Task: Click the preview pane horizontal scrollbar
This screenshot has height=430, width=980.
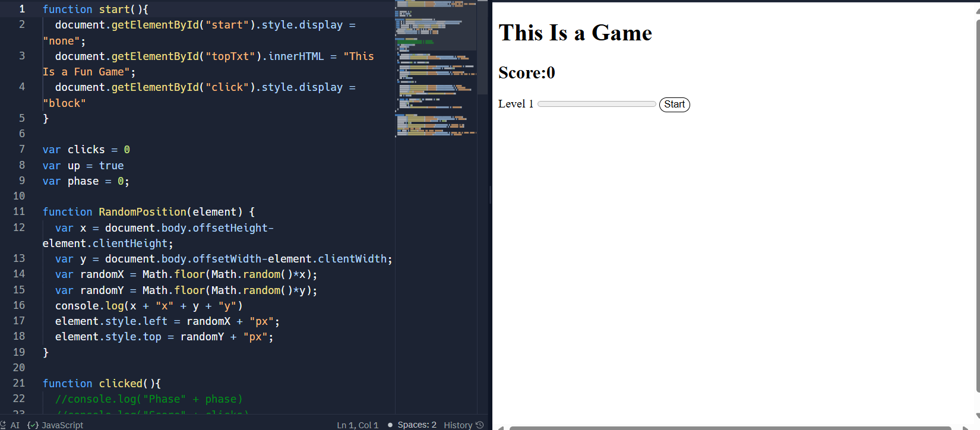Action: pyautogui.click(x=729, y=428)
